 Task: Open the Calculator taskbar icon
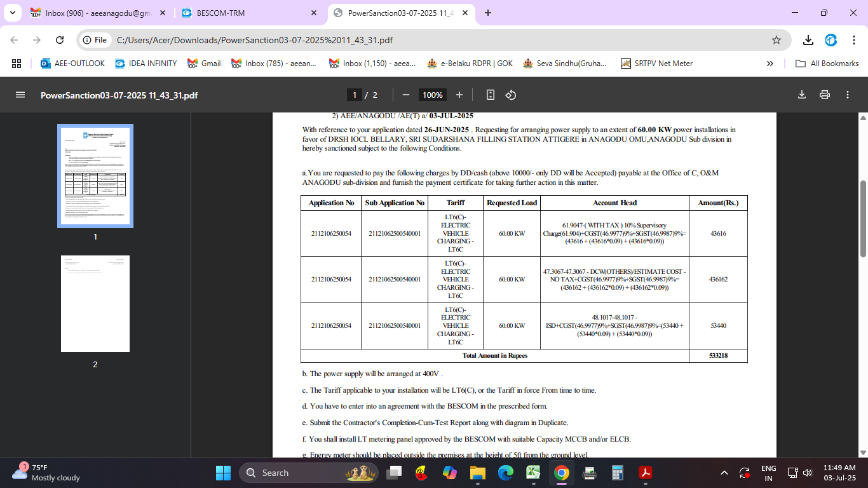coord(617,473)
